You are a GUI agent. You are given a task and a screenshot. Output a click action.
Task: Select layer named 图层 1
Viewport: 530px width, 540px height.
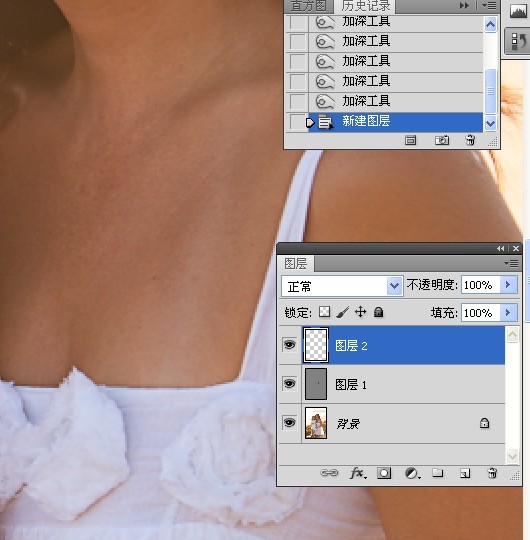351,385
